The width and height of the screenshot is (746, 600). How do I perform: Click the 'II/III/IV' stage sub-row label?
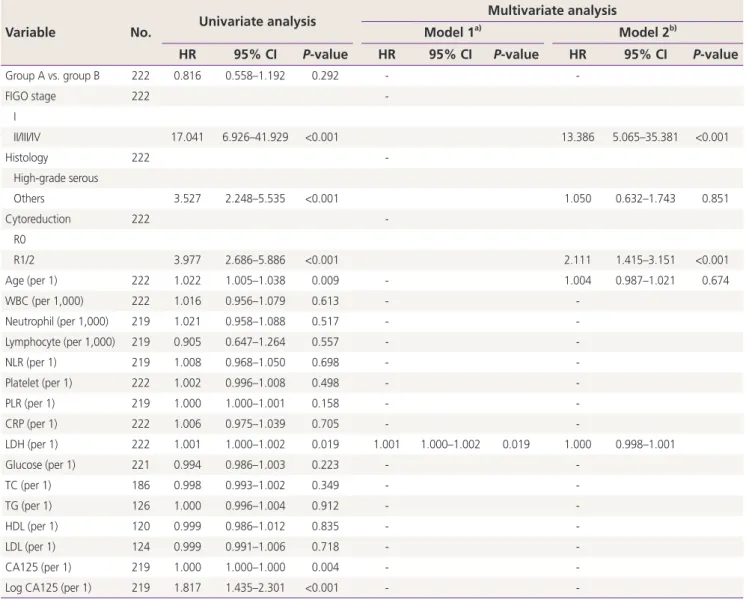pyautogui.click(x=27, y=137)
